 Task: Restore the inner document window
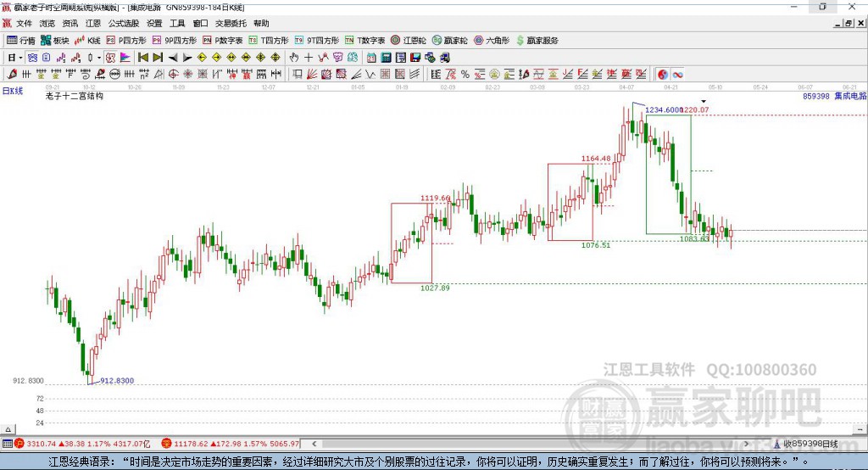[x=849, y=23]
